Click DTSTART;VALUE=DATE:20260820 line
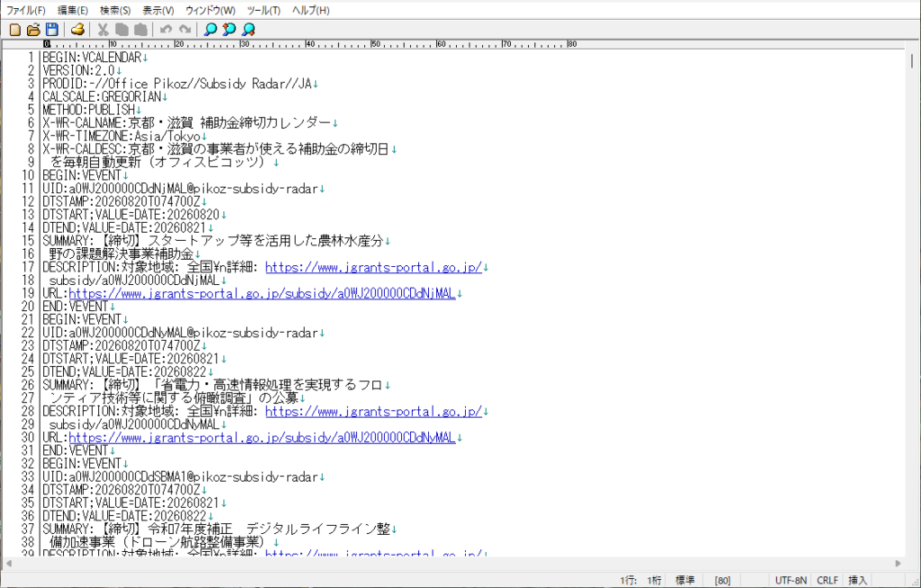The width and height of the screenshot is (921, 588). click(131, 214)
